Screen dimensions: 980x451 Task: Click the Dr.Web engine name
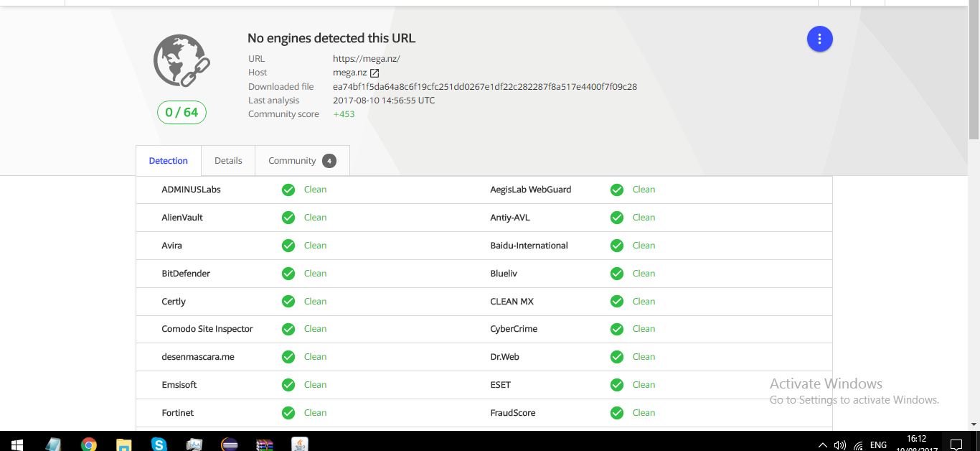(x=504, y=357)
